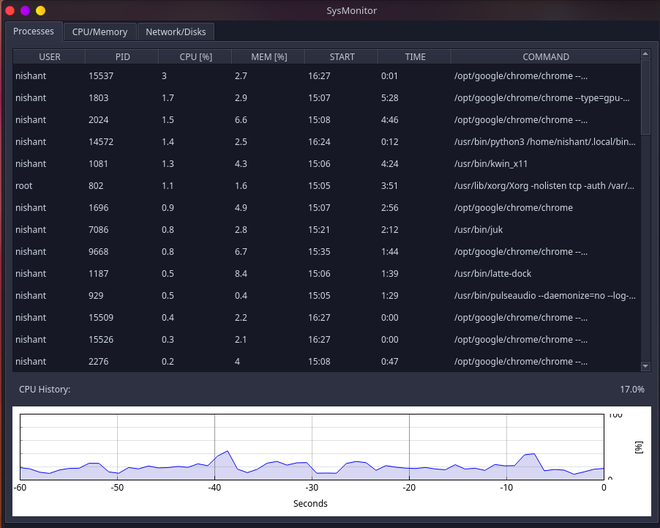The width and height of the screenshot is (660, 528).
Task: Select process row with PID 2024
Action: coord(327,120)
